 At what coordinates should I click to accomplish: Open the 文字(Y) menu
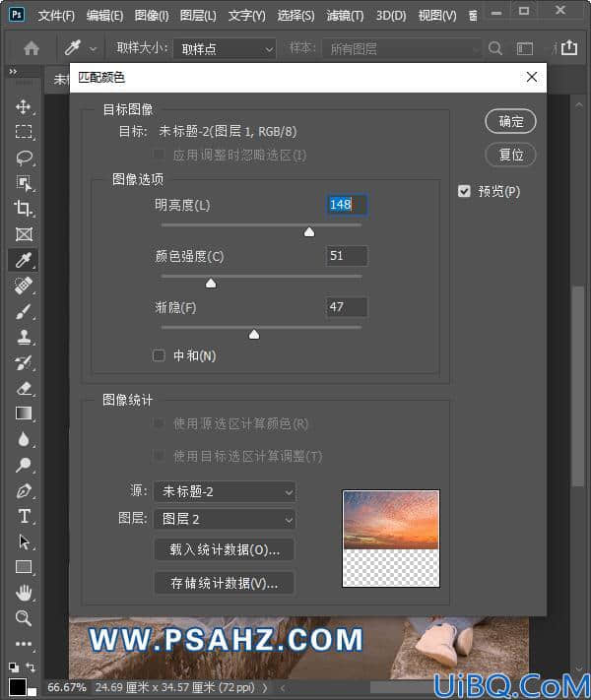pos(247,16)
